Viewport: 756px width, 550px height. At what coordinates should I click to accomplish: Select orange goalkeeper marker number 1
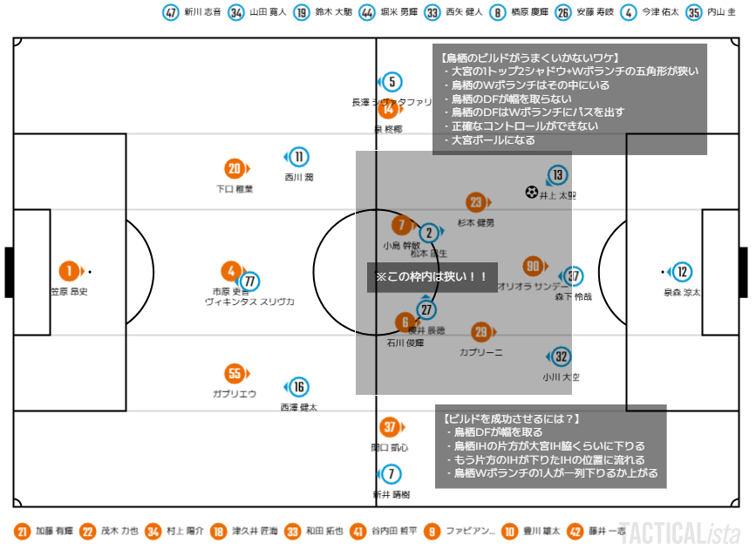tap(69, 271)
